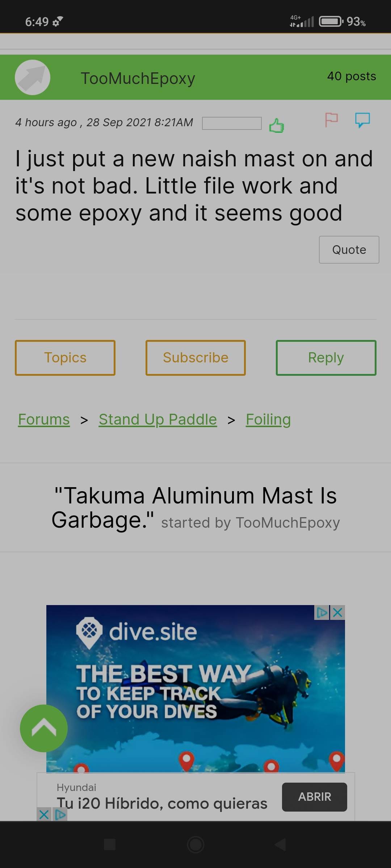This screenshot has height=868, width=391.
Task: Click the Reply button
Action: (326, 358)
